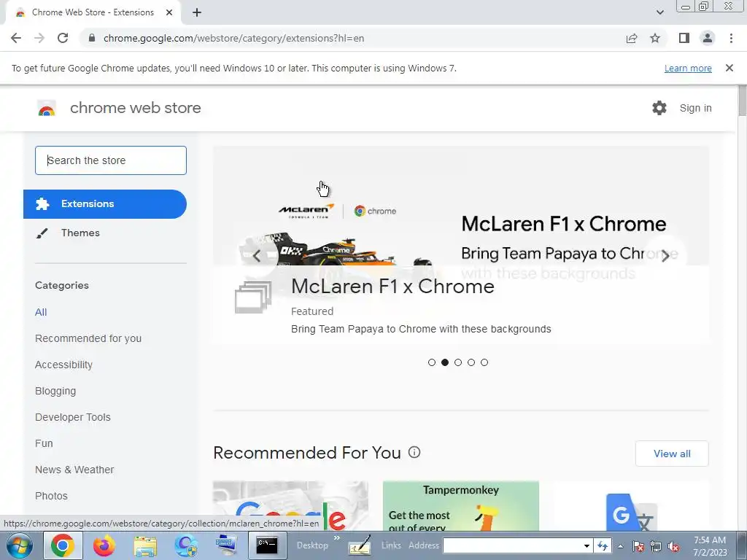Open Windows Explorer folder from taskbar
Screen dimensions: 747x560
coord(145,545)
